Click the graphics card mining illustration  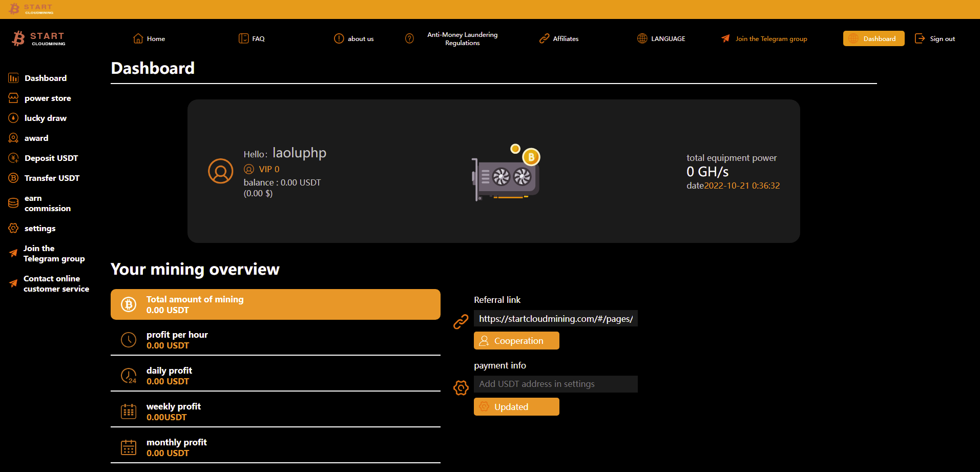(506, 173)
